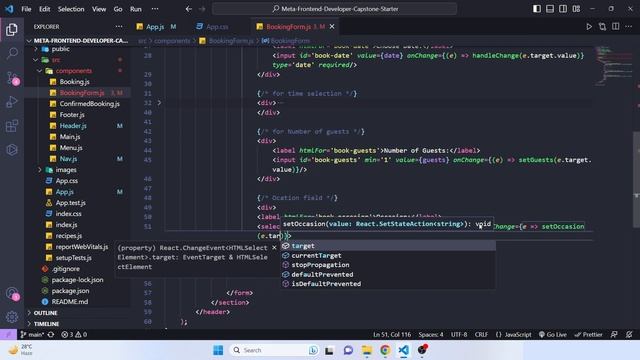Open the Windows Start button
Screen dimensions: 640x360
(x=218, y=350)
